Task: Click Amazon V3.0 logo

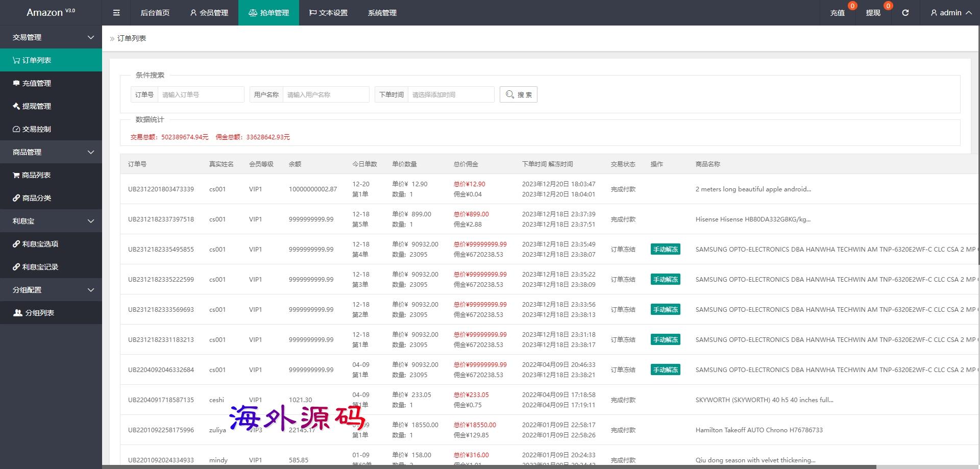Action: (51, 12)
